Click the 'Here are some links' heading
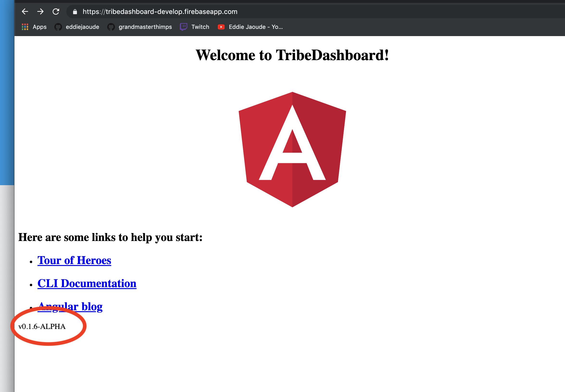565x392 pixels. tap(110, 237)
